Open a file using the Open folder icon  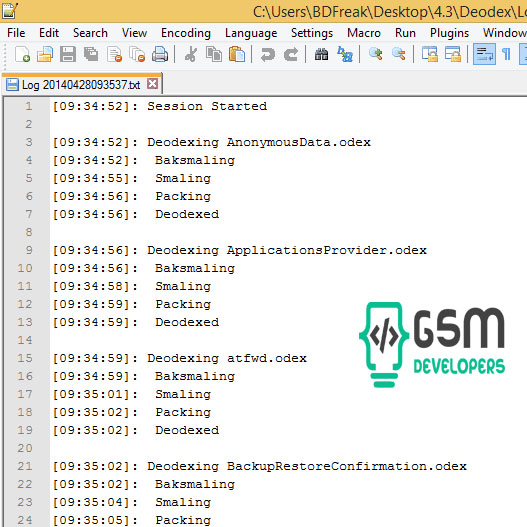tap(45, 54)
